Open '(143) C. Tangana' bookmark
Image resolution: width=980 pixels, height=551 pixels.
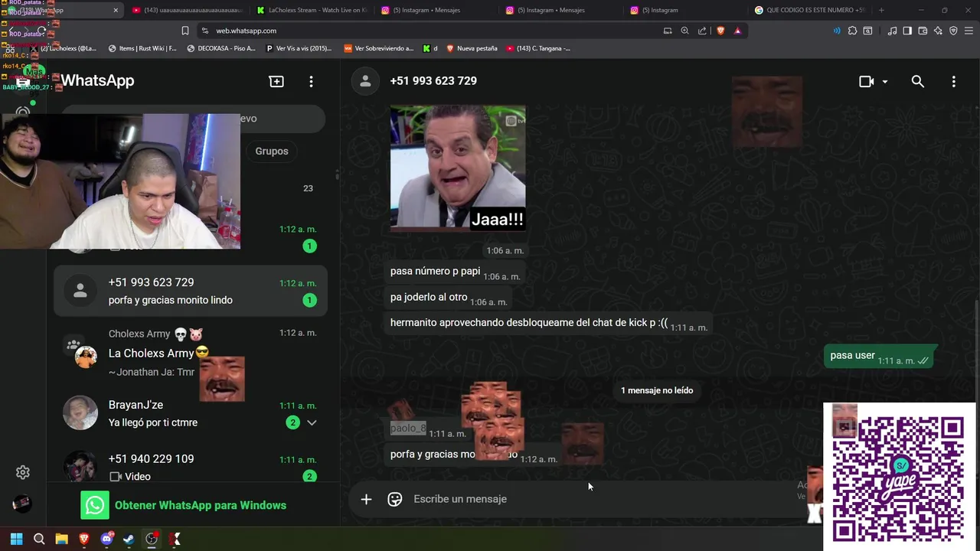point(538,48)
